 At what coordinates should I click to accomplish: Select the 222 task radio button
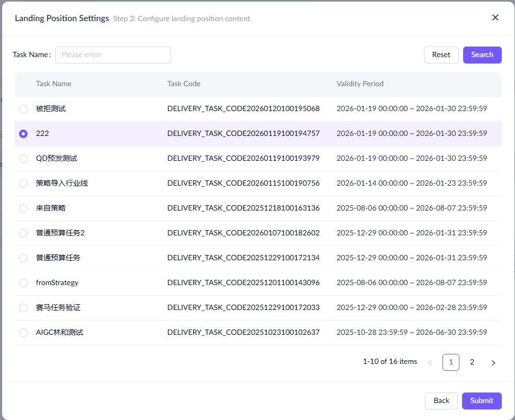point(23,134)
